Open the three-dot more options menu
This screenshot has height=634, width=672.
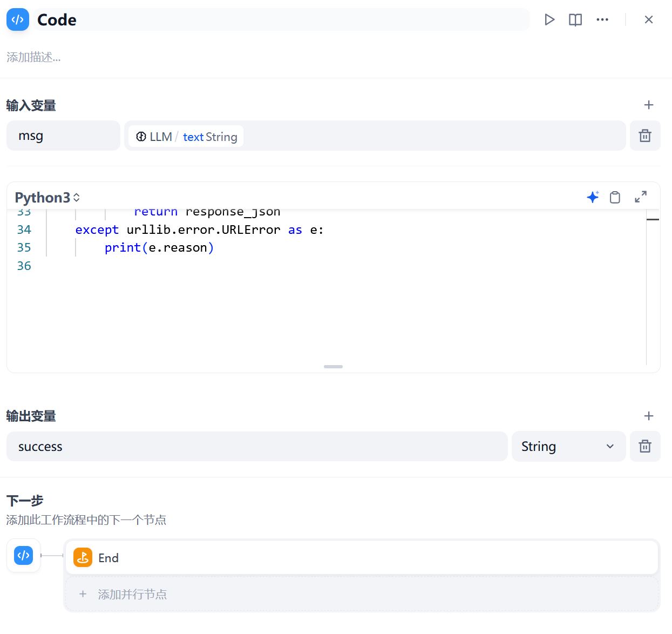(602, 20)
